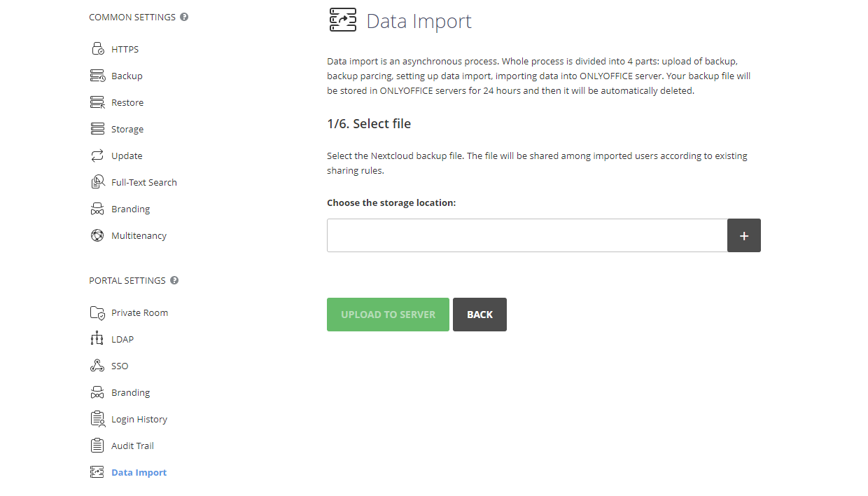Click the Audit Trail clipboard icon
This screenshot has width=868, height=496.
97,446
